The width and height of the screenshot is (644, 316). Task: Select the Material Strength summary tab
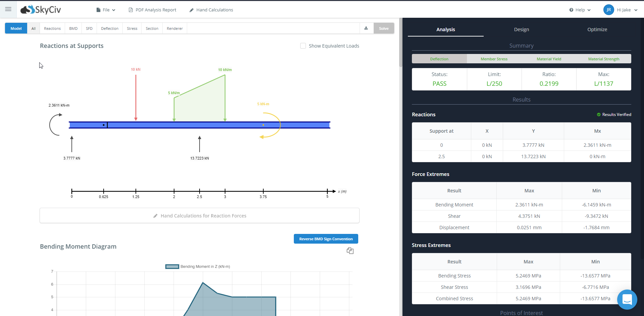[x=604, y=59]
